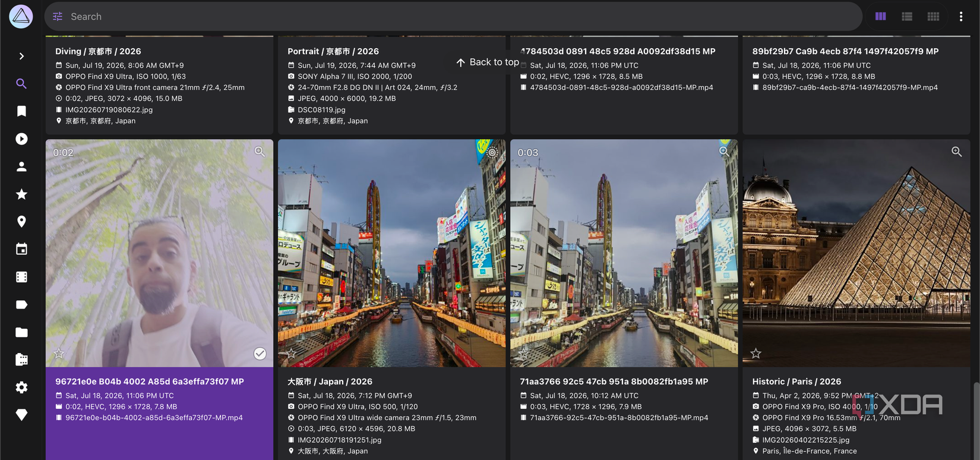Click the SONY Alpha 7 III camera info
Screen dimensions: 980x460
click(x=355, y=76)
